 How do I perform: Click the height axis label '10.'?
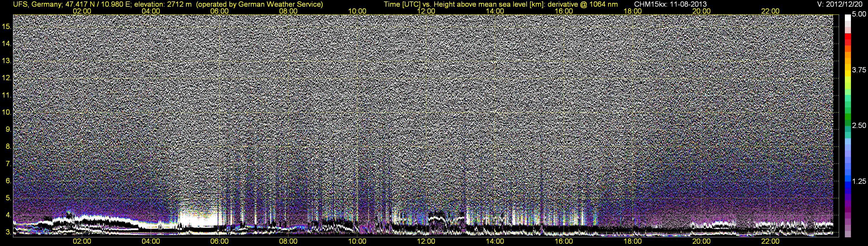[x=7, y=112]
